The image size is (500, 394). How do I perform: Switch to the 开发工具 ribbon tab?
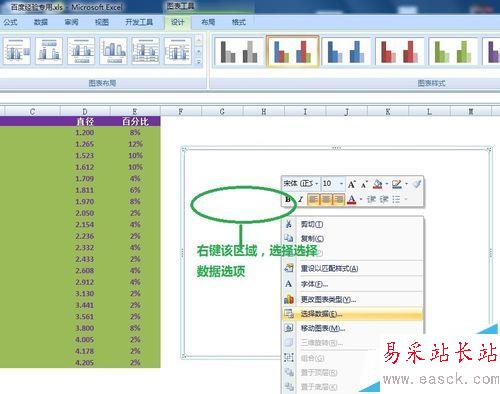139,22
